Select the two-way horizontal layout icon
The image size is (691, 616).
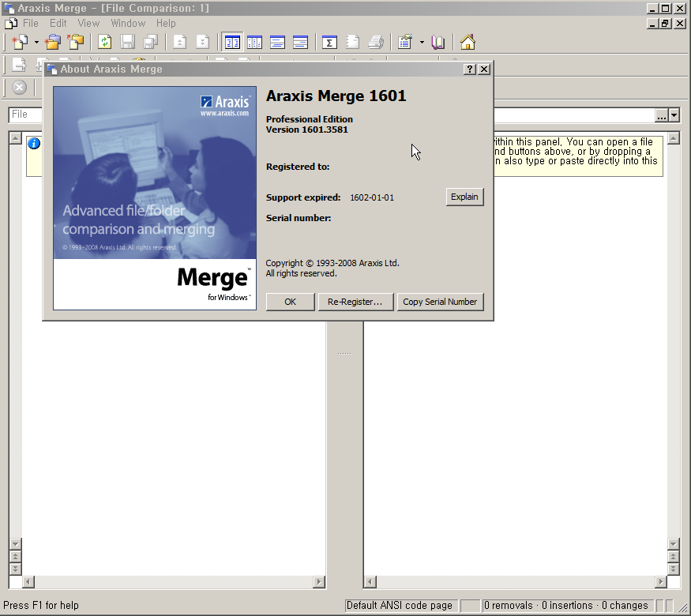[x=277, y=43]
